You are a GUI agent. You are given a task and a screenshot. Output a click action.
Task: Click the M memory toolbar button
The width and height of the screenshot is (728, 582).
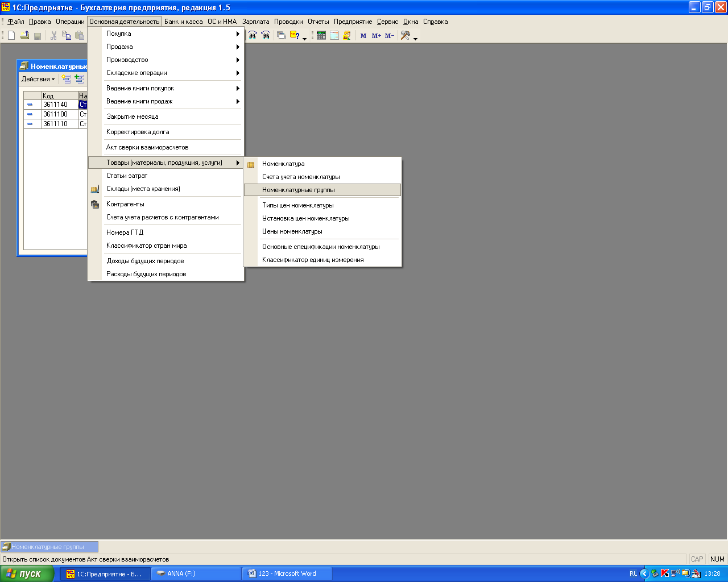coord(363,36)
